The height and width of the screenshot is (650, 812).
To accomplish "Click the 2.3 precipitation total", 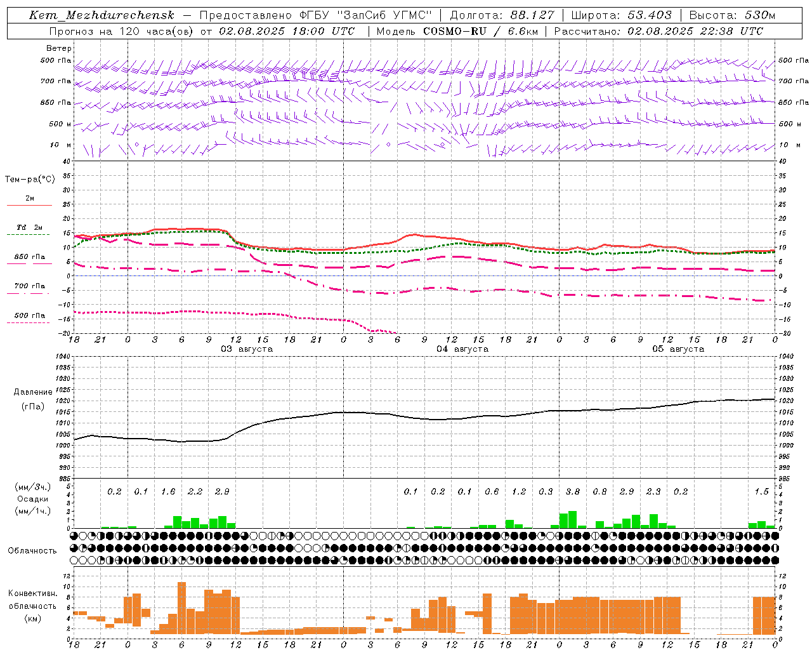I will [653, 491].
